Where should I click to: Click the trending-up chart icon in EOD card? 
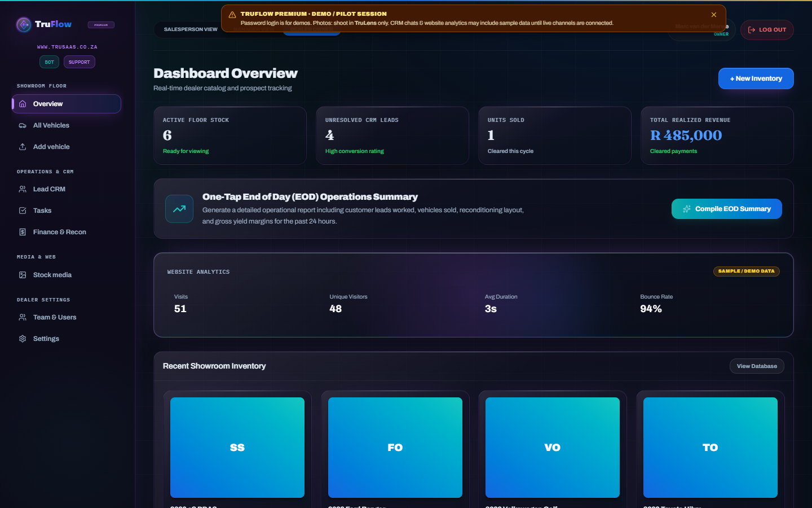(x=179, y=209)
